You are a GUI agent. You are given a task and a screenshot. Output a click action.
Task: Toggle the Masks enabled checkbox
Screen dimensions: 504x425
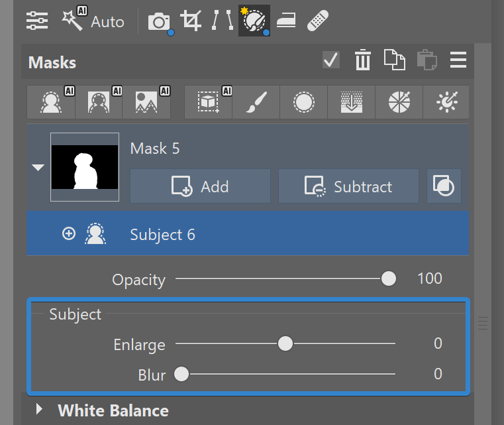(x=330, y=61)
